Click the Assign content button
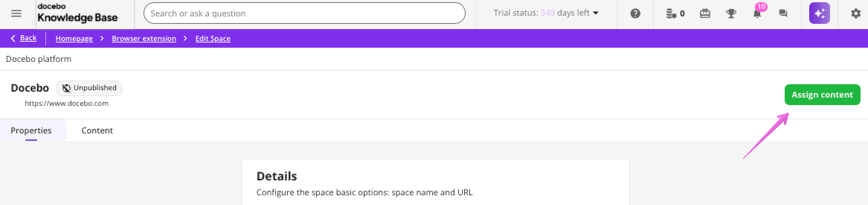This screenshot has width=868, height=205. [x=822, y=95]
